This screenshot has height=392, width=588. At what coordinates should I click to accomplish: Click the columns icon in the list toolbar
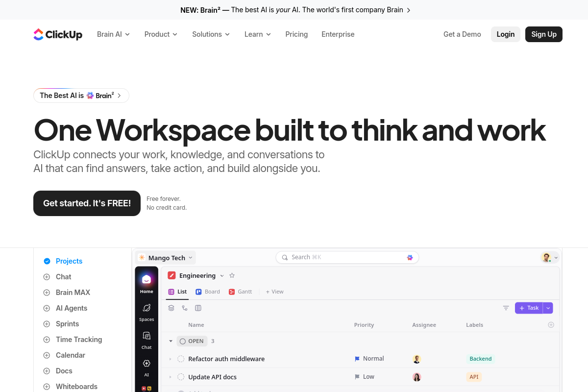point(198,308)
